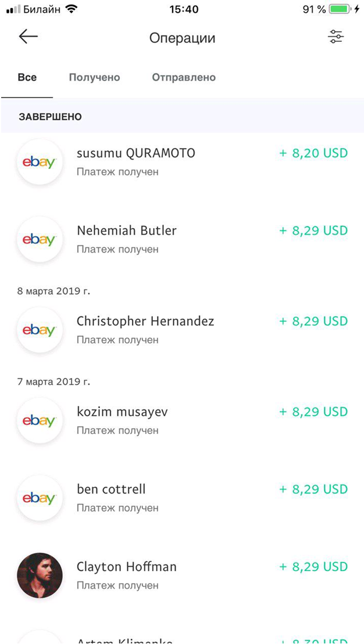Tap the ebay icon for ben cottrell
The image size is (364, 644).
(x=40, y=498)
